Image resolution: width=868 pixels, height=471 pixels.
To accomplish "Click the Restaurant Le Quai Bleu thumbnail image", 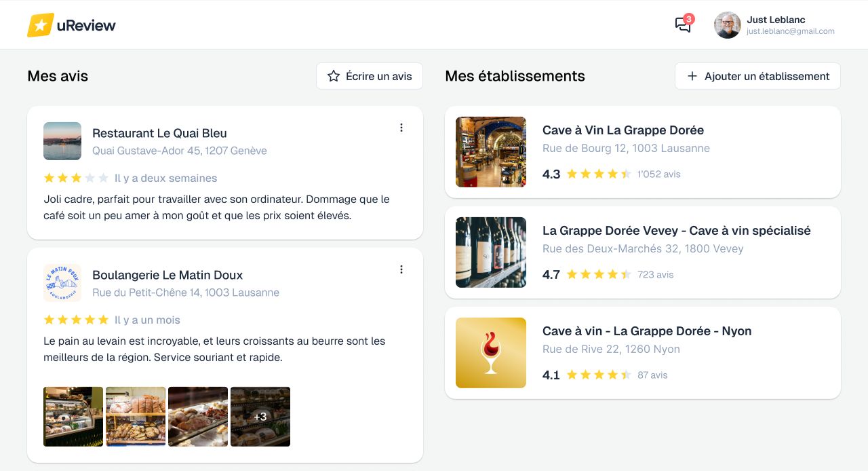I will tap(62, 141).
